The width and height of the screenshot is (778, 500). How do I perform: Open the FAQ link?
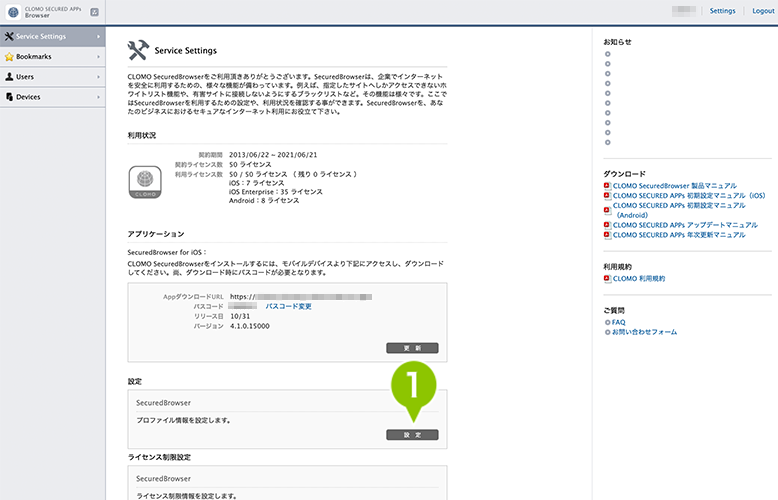618,322
